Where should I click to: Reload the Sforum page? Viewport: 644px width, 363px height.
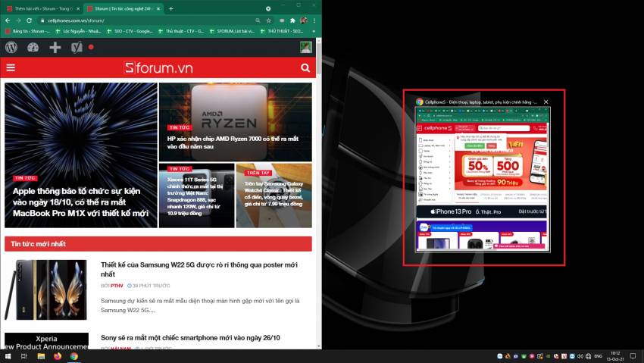(x=29, y=20)
